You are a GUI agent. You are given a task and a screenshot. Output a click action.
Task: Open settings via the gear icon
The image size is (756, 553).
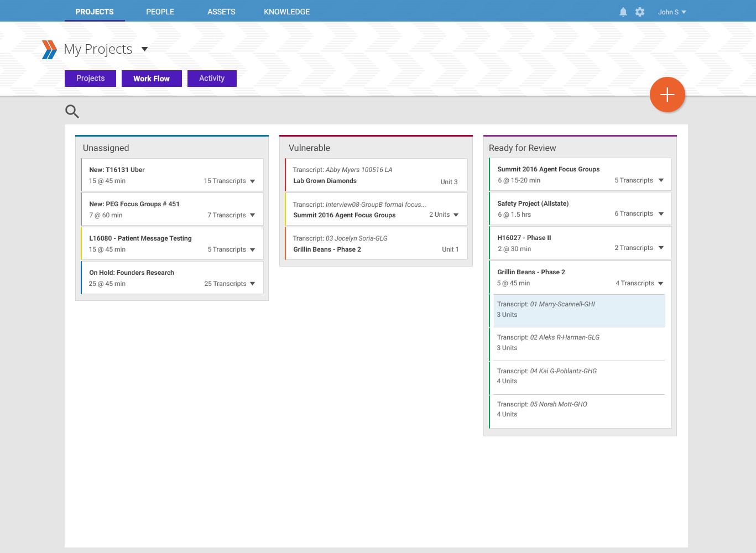[640, 12]
